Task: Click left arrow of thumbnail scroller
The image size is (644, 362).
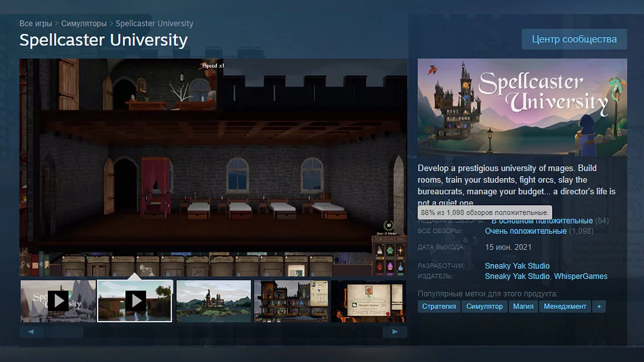Action: (x=31, y=332)
